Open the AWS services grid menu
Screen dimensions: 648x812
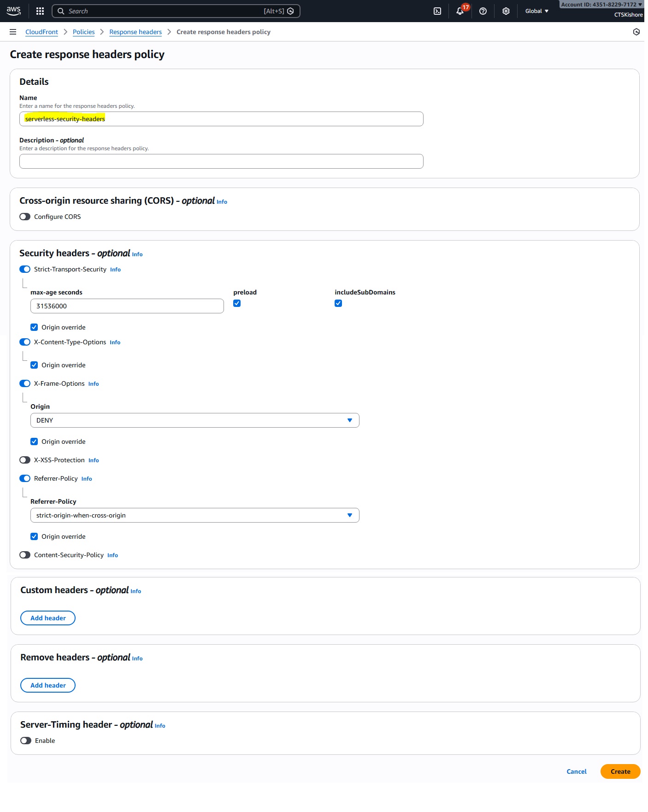[40, 11]
